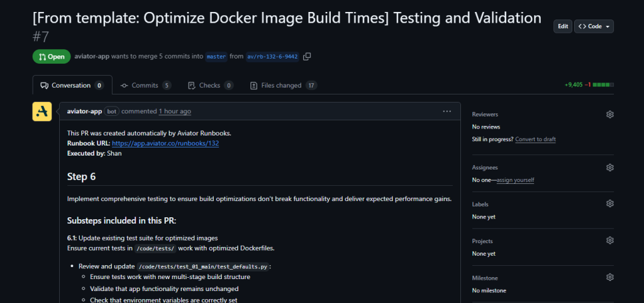Click Convert to draft link
This screenshot has width=644, height=303.
535,139
